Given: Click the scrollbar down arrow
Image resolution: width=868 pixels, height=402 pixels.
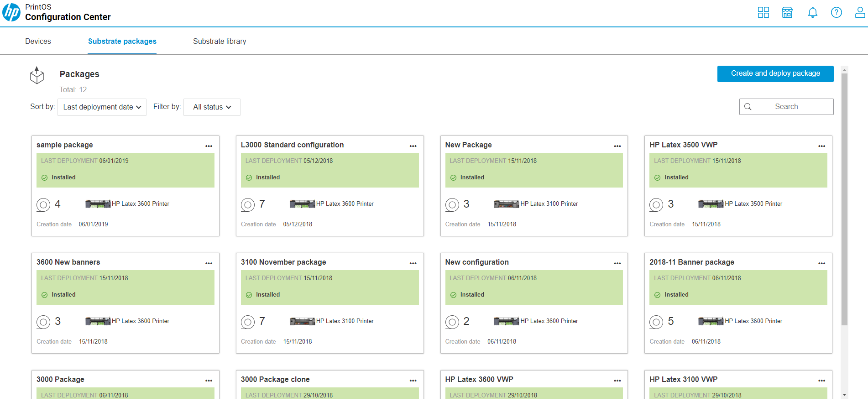Looking at the screenshot, I should point(844,395).
